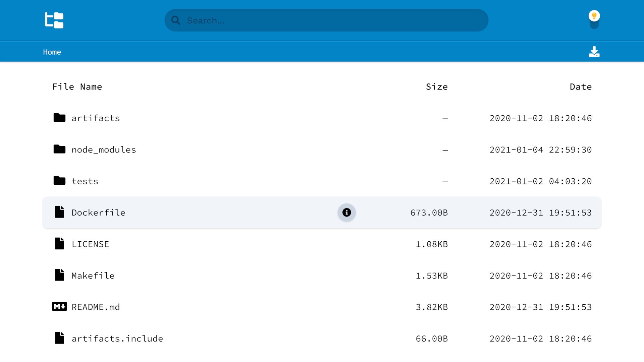
Task: Open the artifacts folder
Action: tap(96, 118)
